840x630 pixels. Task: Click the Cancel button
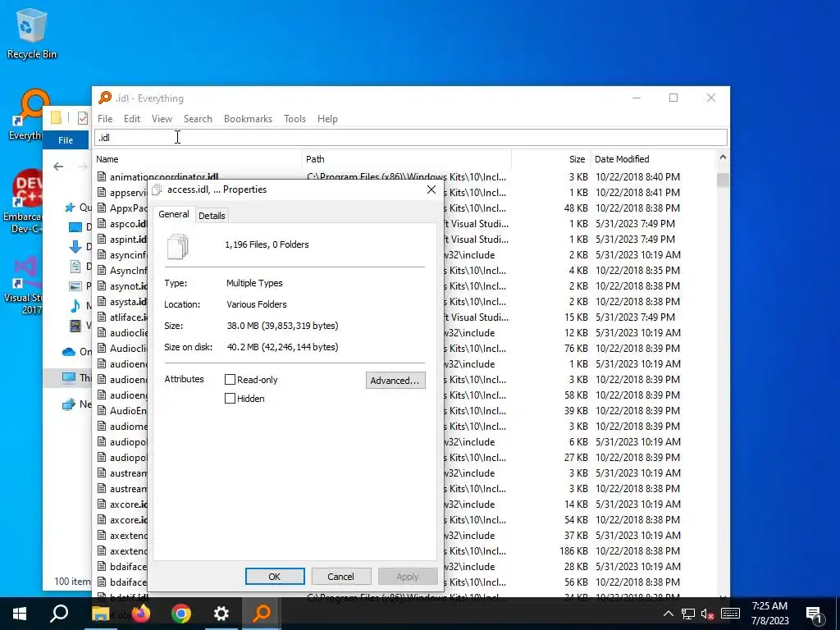340,577
